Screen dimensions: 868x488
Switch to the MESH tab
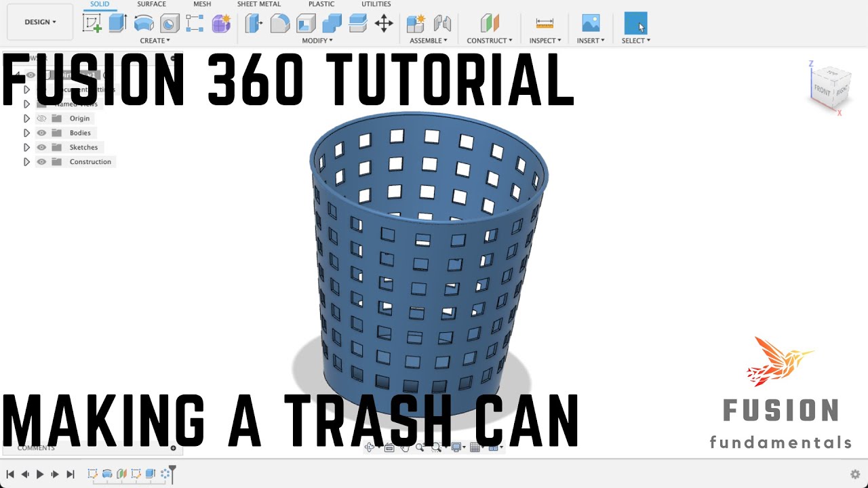[202, 4]
